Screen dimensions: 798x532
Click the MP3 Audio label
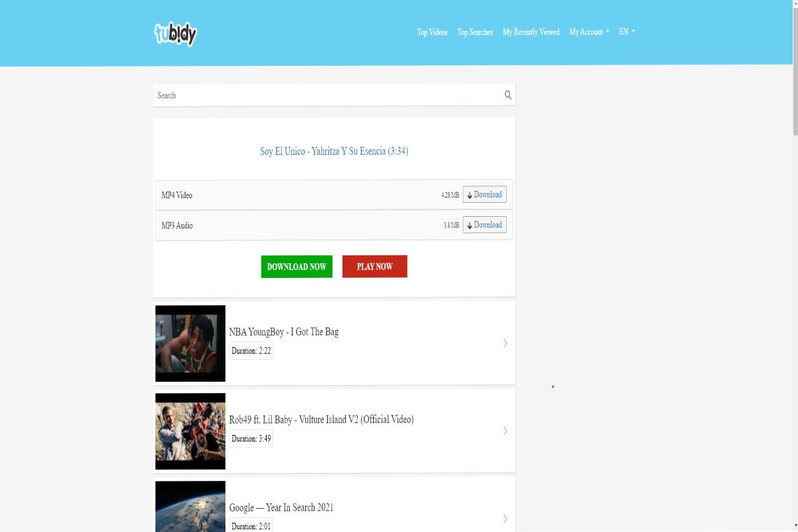177,226
